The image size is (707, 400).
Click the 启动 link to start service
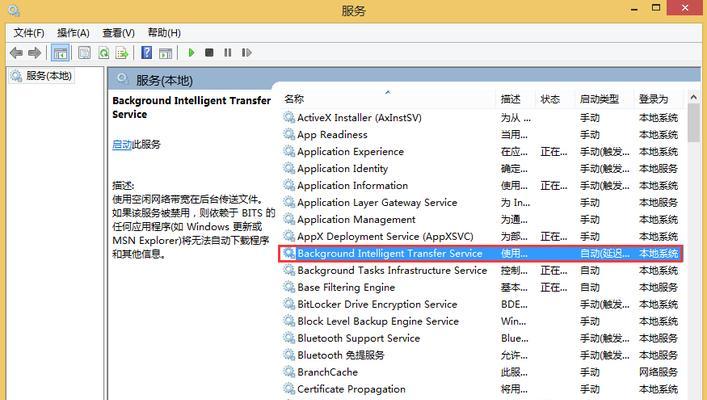[122, 144]
